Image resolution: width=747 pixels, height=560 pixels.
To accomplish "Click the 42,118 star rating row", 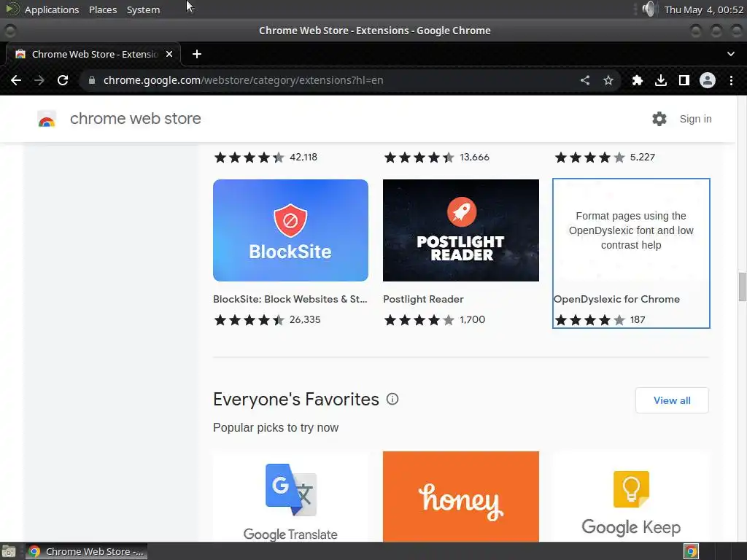I will coord(266,157).
